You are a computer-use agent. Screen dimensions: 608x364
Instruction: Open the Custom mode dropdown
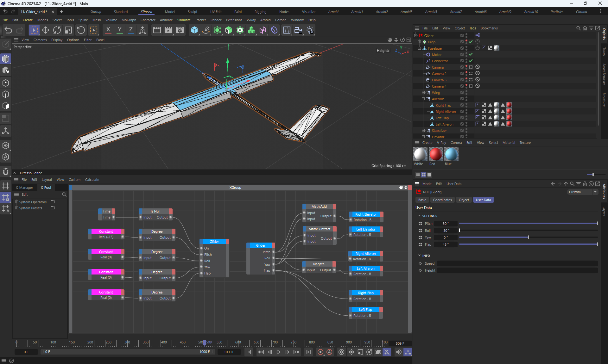[x=582, y=192]
